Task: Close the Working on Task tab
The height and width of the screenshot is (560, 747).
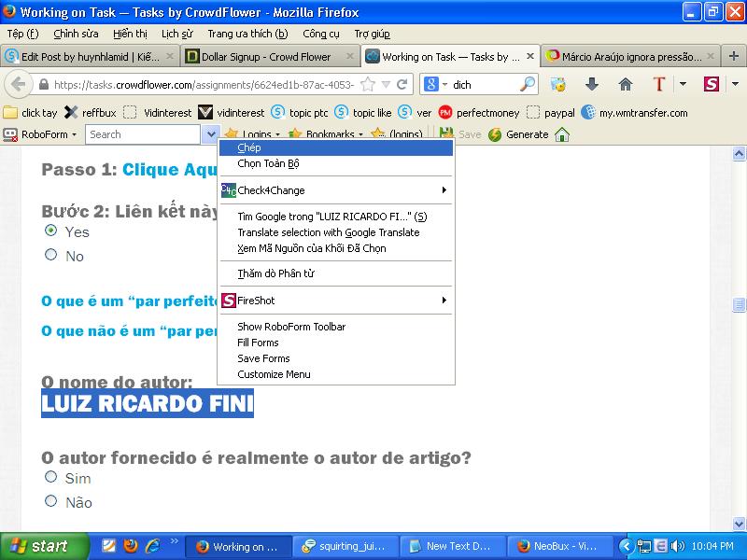Action: click(530, 56)
